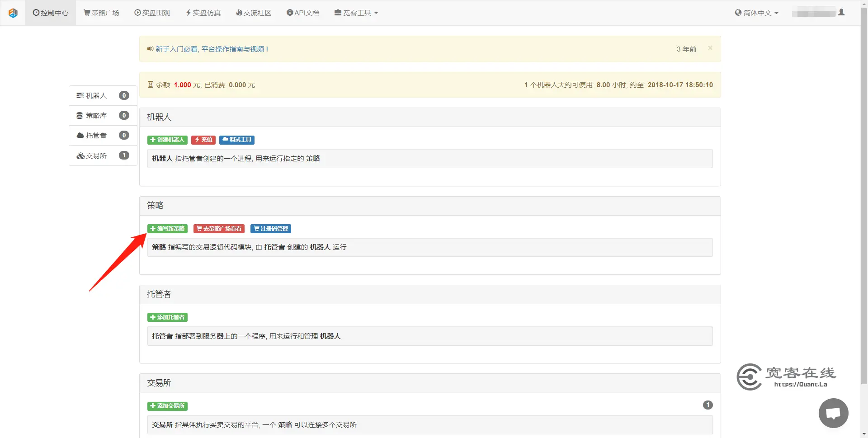This screenshot has height=438, width=868.
Task: Go to 策略广场 in the top navigation
Action: pos(101,13)
